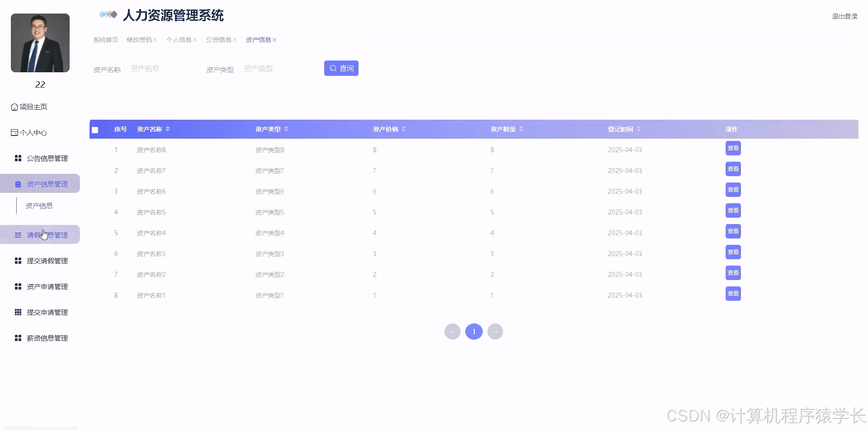Switch to the 系统首页 tab

click(x=105, y=39)
